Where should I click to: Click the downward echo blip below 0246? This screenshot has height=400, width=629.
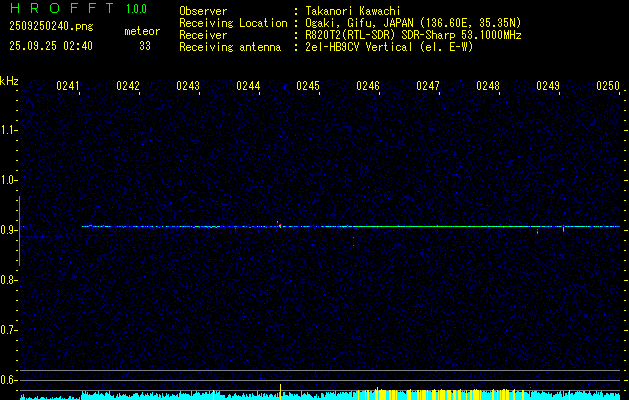point(353,242)
